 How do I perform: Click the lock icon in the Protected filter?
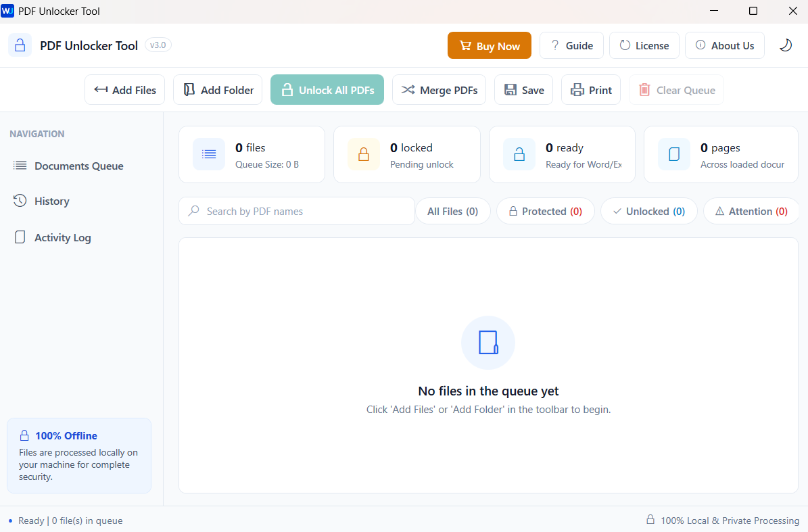click(x=513, y=211)
